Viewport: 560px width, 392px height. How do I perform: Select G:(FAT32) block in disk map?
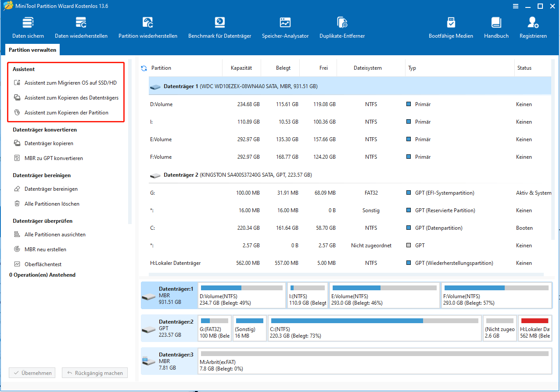[x=215, y=328]
